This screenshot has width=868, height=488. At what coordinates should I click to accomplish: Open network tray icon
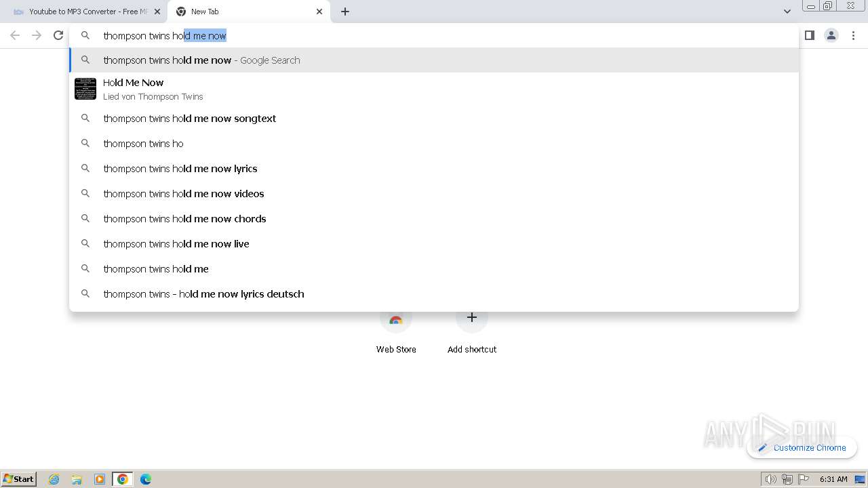click(x=787, y=479)
